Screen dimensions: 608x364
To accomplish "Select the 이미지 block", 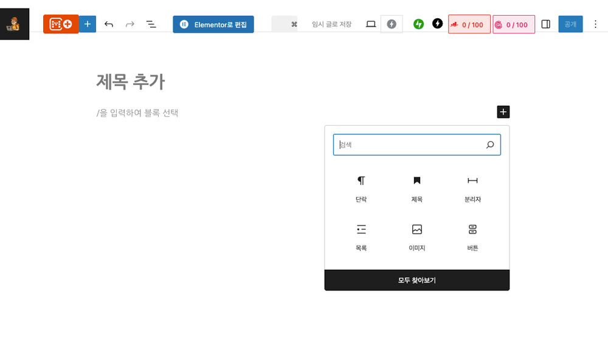I will 416,236.
